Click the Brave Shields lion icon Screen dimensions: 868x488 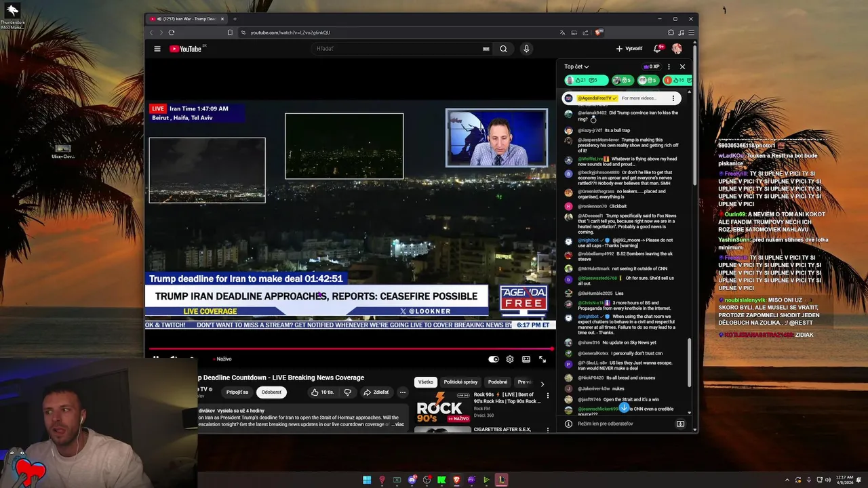599,33
